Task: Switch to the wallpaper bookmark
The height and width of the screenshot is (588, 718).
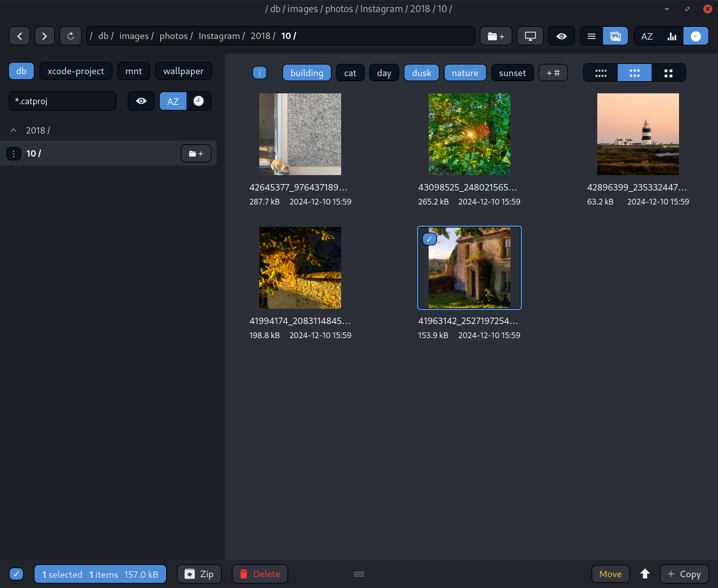Action: tap(183, 71)
